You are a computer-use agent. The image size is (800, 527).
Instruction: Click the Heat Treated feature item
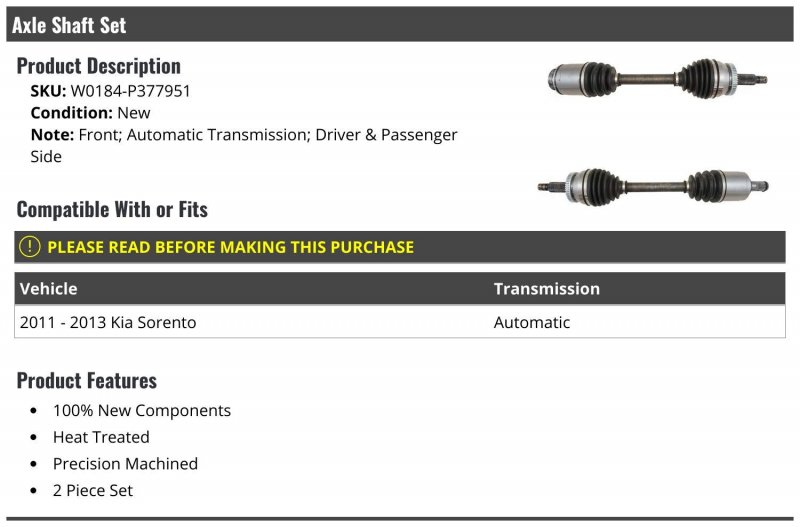click(x=101, y=437)
